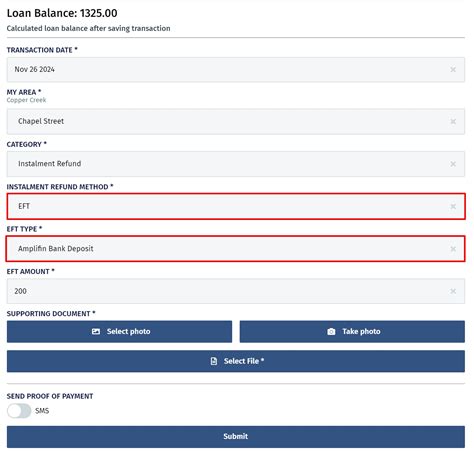
Task: Click the 'Calculated loan balance after saving transaction' text
Action: (x=88, y=28)
